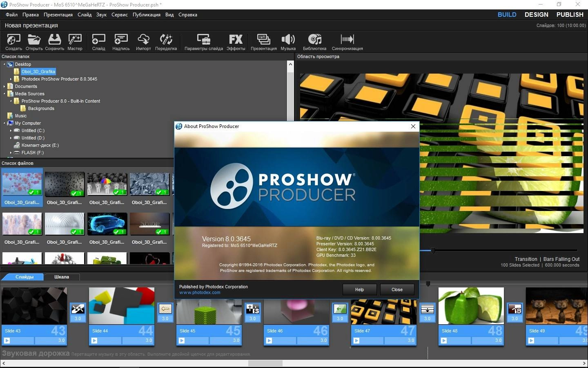Select the Oboi_3D_Grafika folder
The height and width of the screenshot is (368, 588).
click(38, 72)
